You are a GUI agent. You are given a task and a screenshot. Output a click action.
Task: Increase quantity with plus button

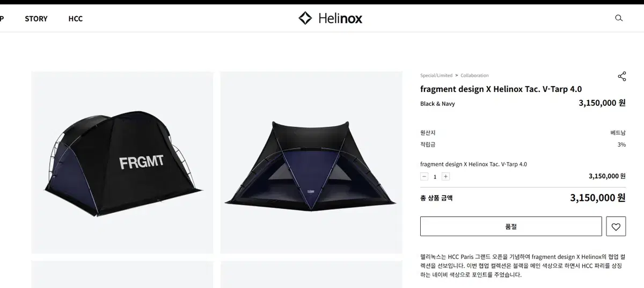pos(445,176)
